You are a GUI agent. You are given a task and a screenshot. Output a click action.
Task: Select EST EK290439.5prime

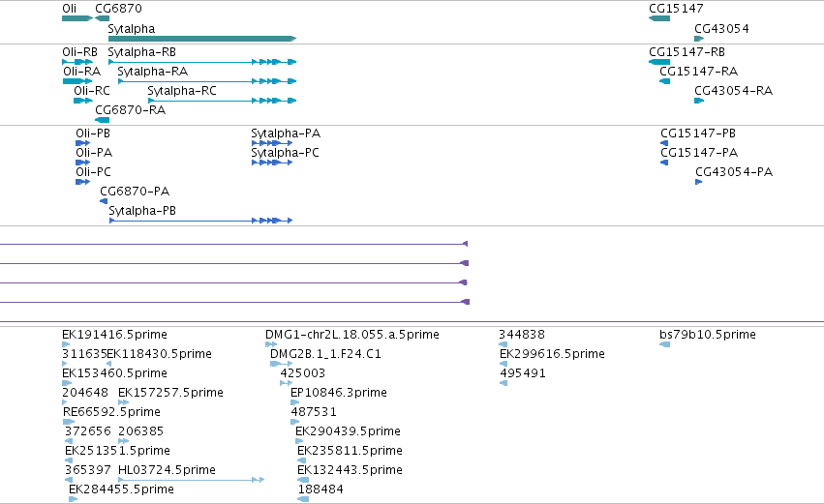[299, 441]
